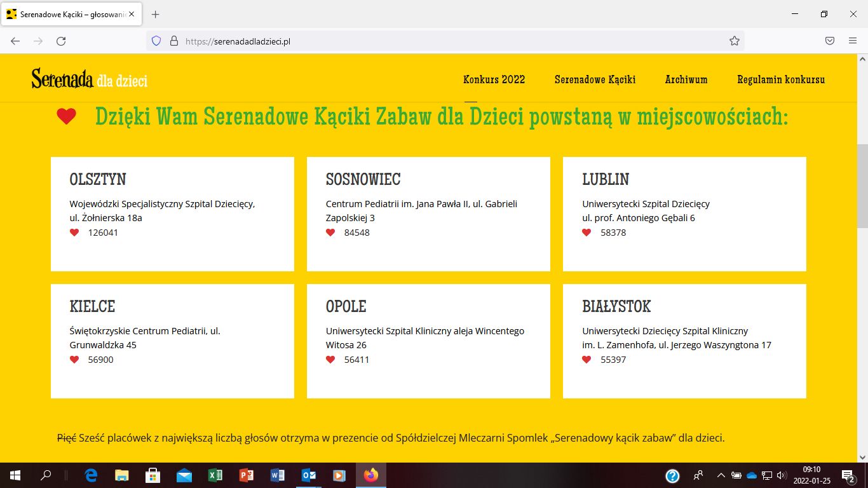Close the Serenadowe Kąciki browser tab
This screenshot has height=488, width=868.
[132, 14]
